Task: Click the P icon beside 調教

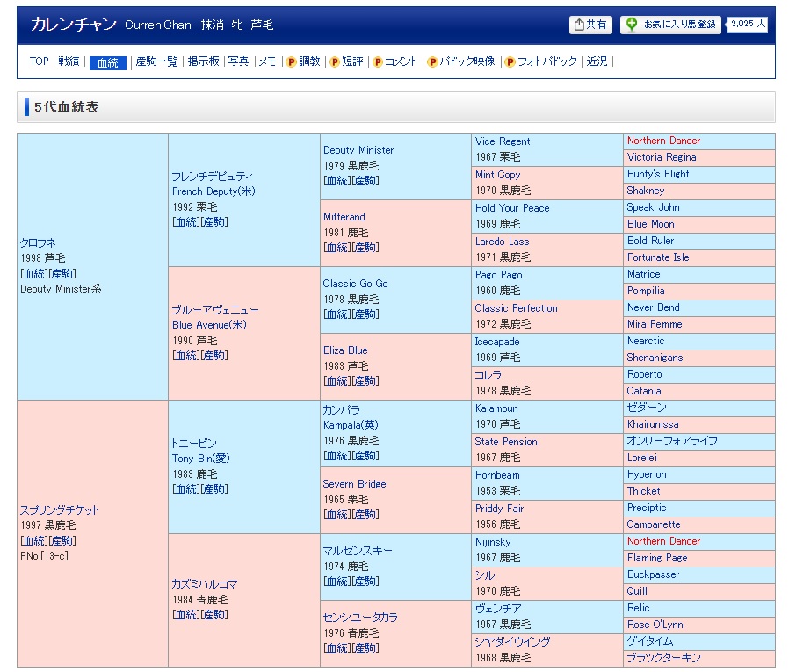Action: click(x=292, y=61)
